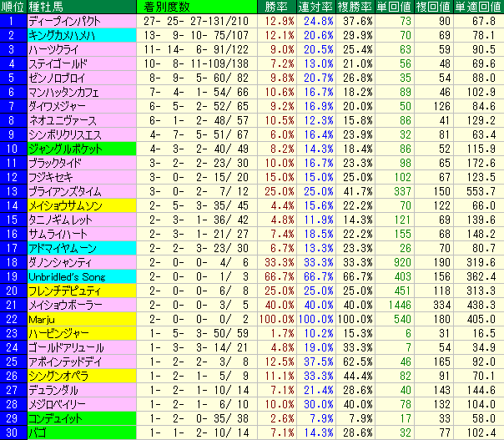Click the 334 複回値 value
Viewport: 504px width, 440px height.
click(x=442, y=305)
